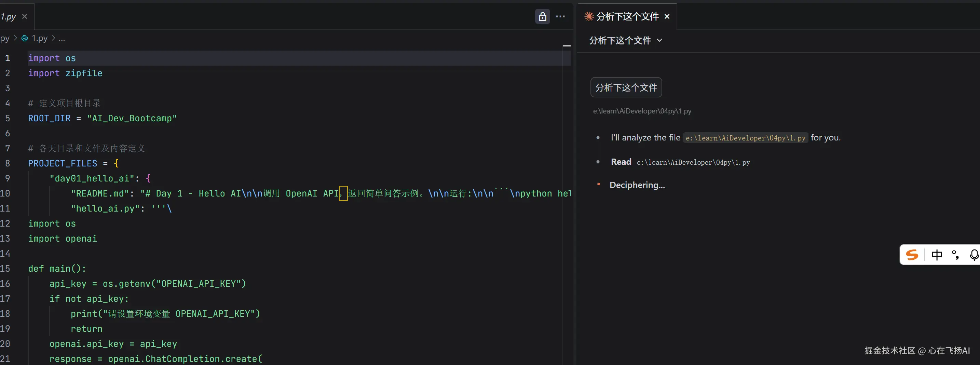
Task: Close the 1.py editor tab
Action: 25,16
